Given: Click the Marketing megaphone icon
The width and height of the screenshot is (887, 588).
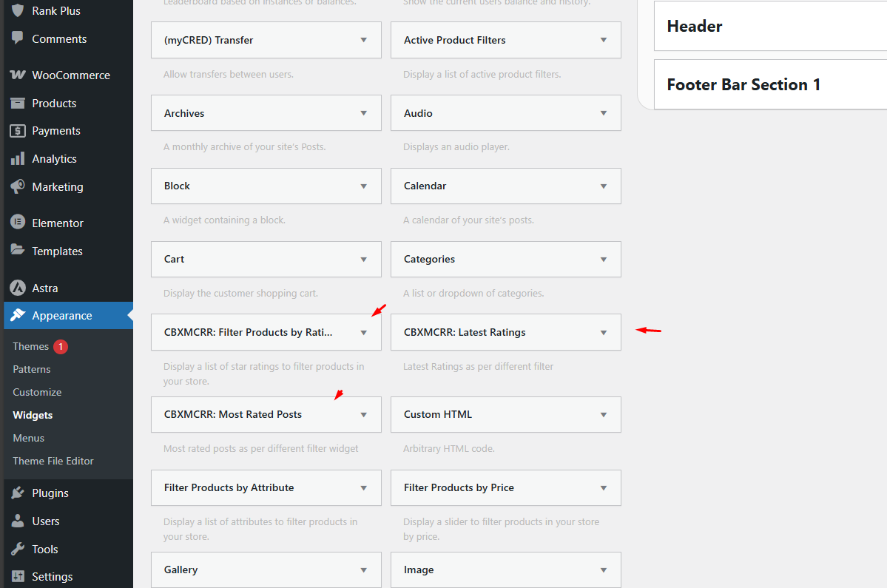Looking at the screenshot, I should tap(18, 187).
